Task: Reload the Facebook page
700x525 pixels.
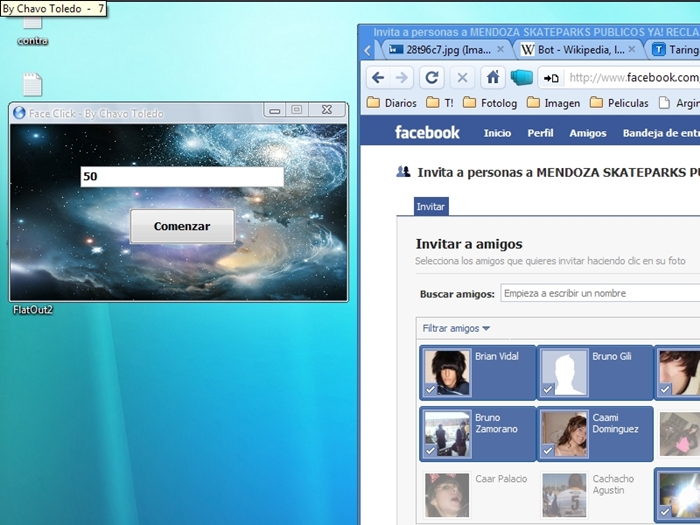Action: (x=431, y=78)
